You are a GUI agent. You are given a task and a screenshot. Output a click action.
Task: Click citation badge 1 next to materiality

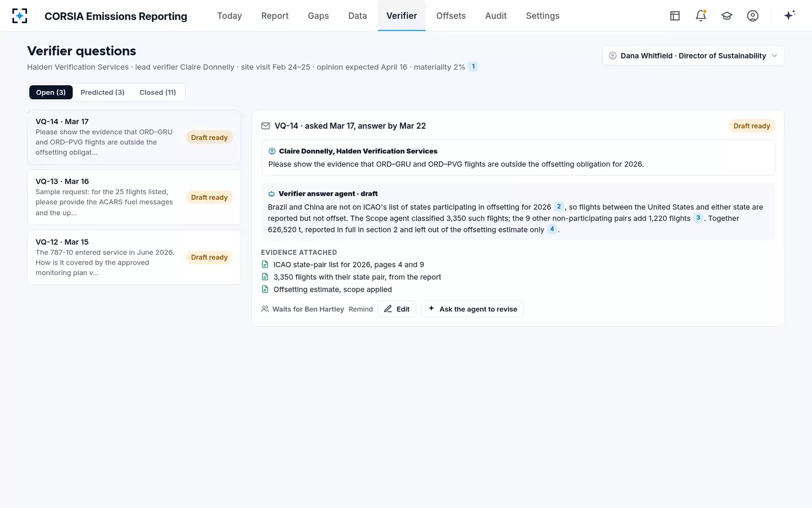pyautogui.click(x=473, y=67)
